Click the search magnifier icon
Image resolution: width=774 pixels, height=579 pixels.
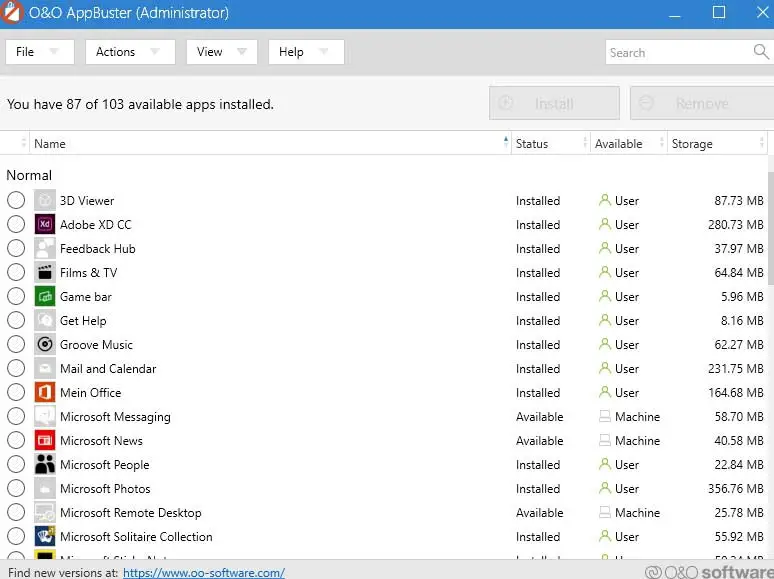[x=761, y=52]
